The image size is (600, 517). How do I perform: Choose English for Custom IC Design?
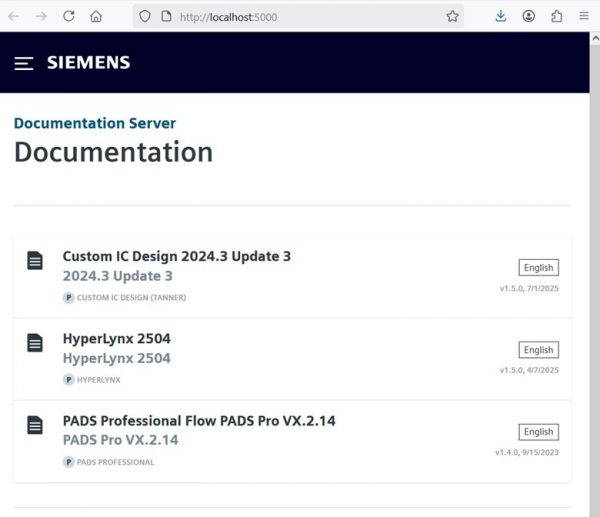click(538, 267)
